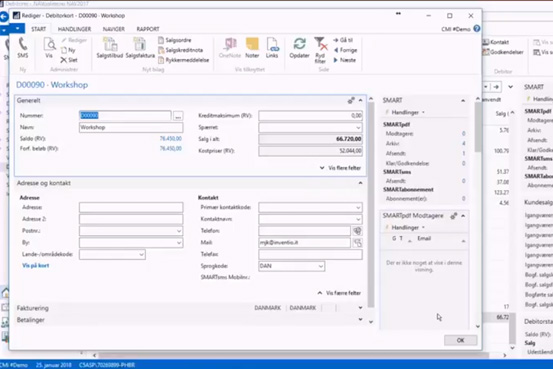
Task: Open the Noter notes icon
Action: point(252,48)
